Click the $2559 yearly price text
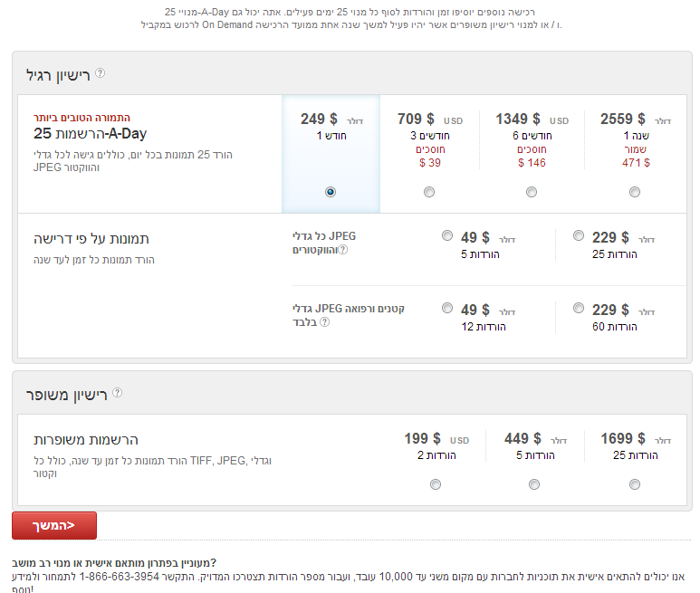Viewport: 700px width, 593px height. [x=623, y=120]
